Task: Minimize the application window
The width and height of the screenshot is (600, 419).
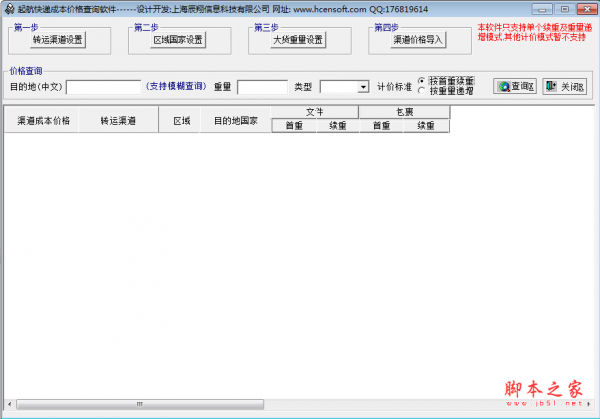Action: pos(542,9)
